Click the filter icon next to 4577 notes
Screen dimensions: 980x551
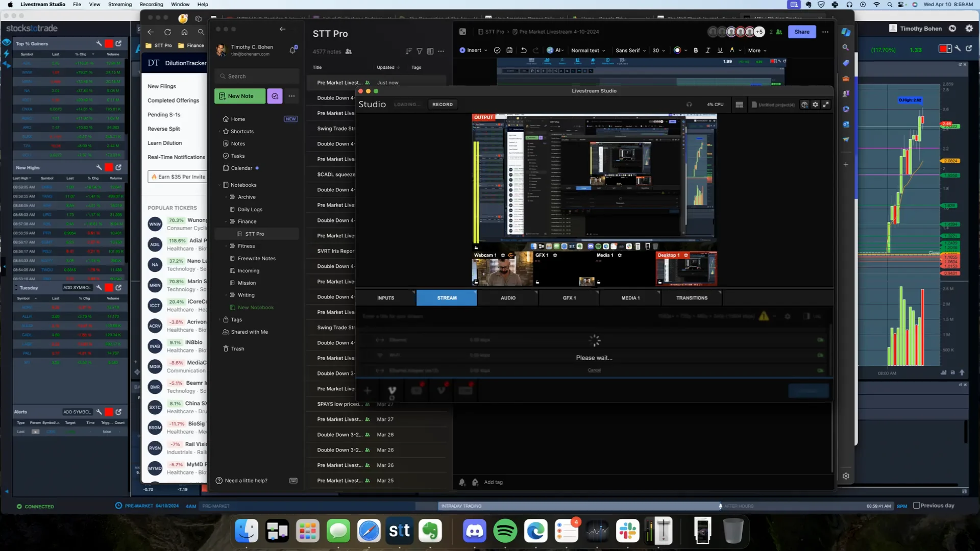coord(420,51)
